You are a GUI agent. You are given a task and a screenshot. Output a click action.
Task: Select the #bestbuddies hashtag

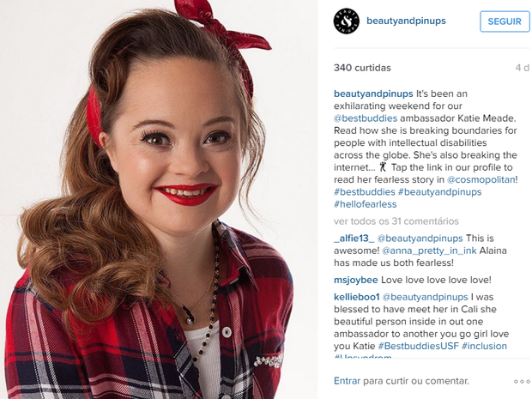[365, 192]
